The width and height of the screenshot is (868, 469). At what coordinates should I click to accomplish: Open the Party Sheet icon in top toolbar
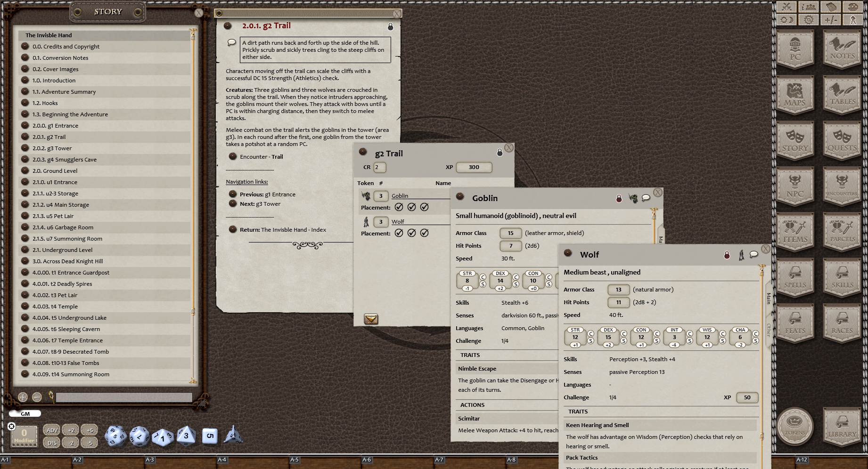point(808,7)
